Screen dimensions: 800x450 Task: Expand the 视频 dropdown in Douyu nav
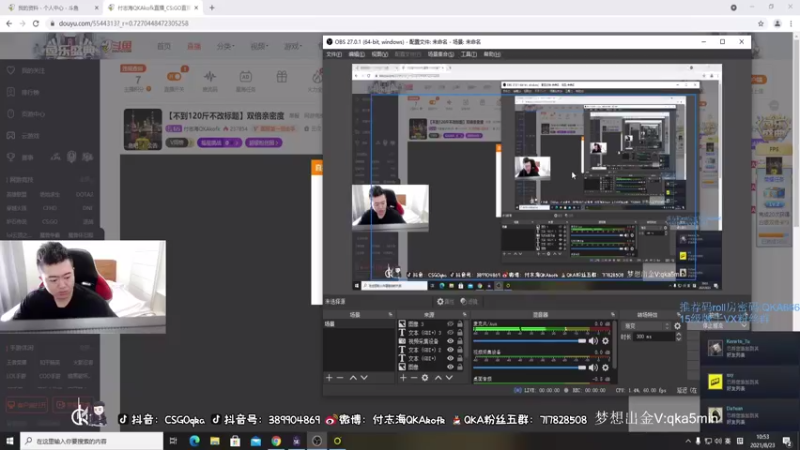click(259, 46)
